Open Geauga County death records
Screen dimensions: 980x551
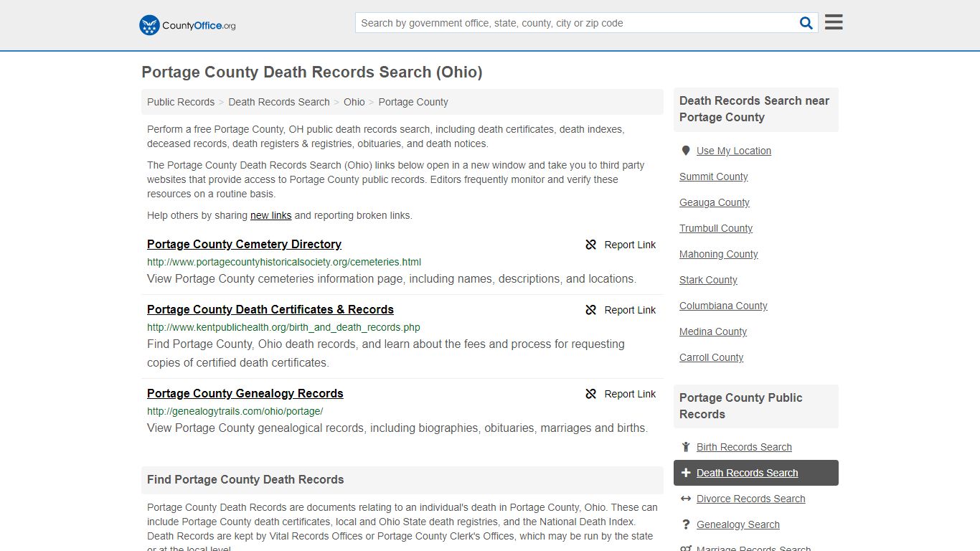click(715, 202)
